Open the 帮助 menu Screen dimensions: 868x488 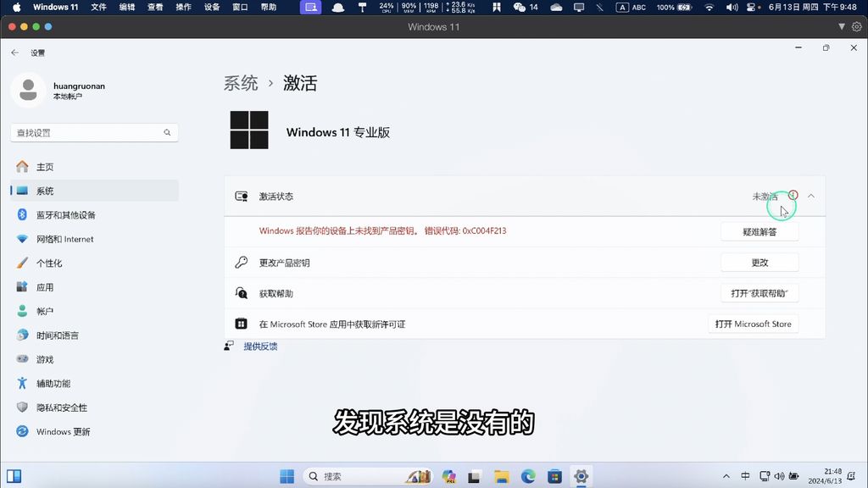[269, 7]
